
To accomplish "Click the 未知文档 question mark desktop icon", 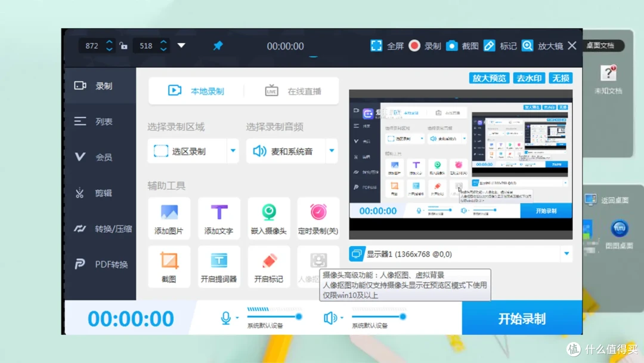I will pyautogui.click(x=608, y=73).
